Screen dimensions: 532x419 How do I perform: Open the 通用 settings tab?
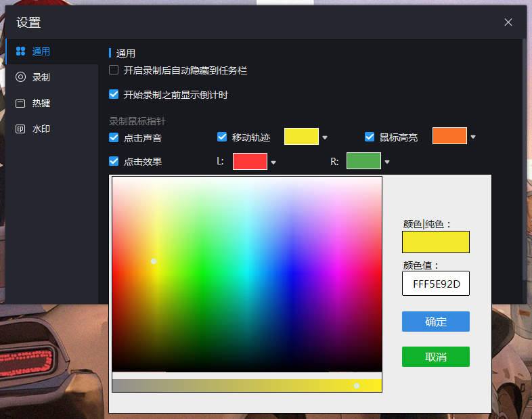52,51
